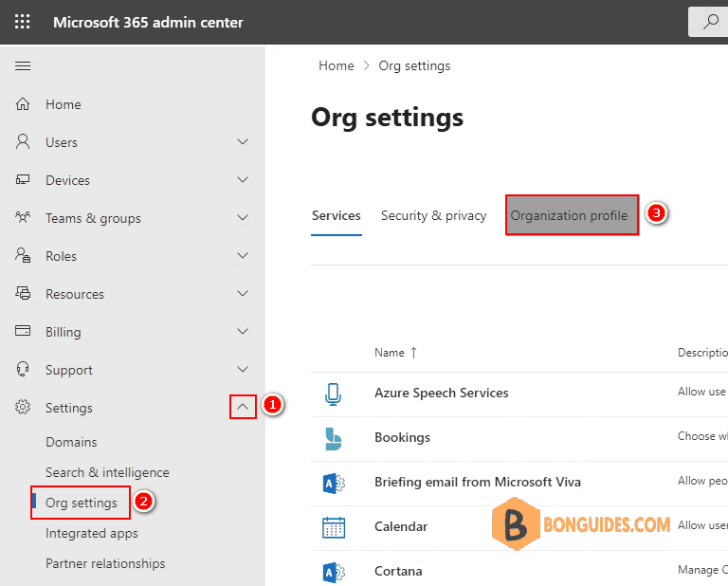This screenshot has width=728, height=586.
Task: Click the search magnifier icon
Action: pos(710,22)
